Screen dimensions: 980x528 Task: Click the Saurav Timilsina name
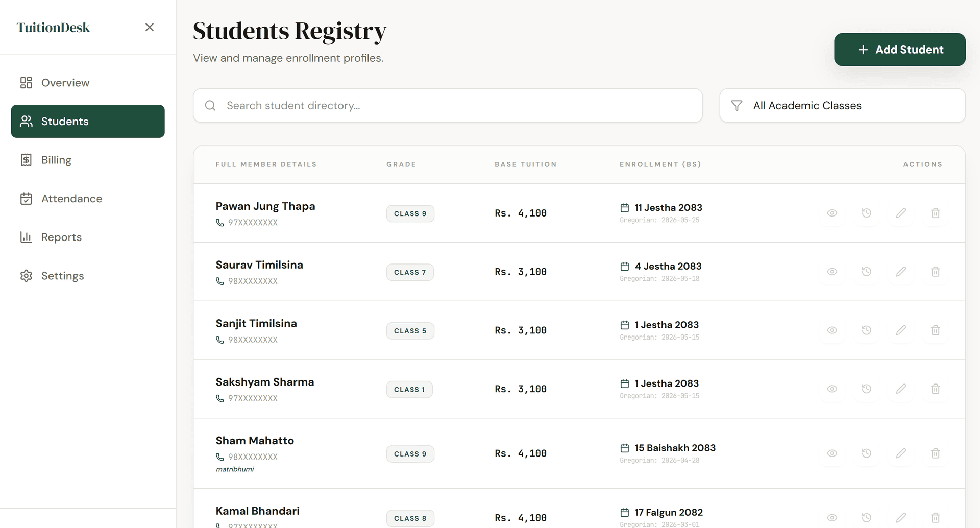pos(259,265)
